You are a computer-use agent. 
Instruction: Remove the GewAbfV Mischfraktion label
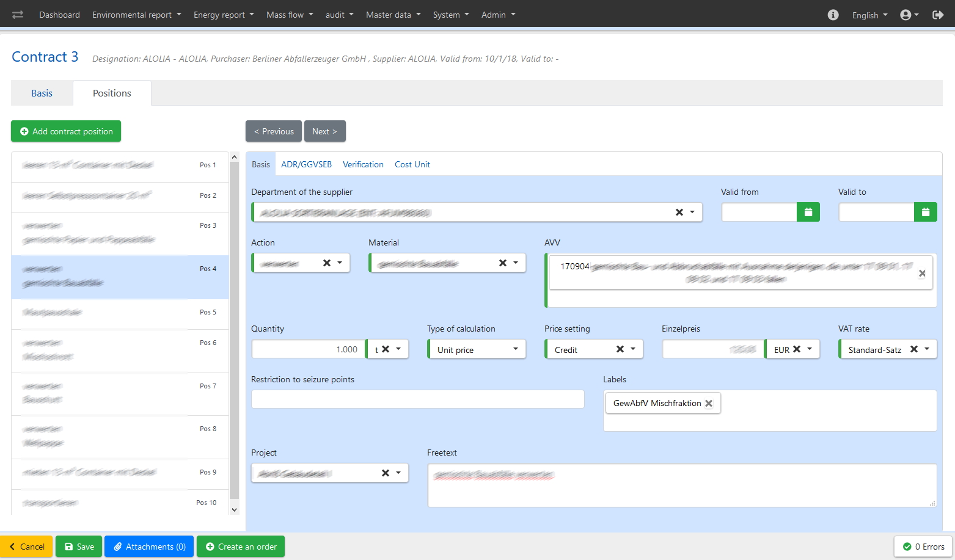[x=709, y=404]
